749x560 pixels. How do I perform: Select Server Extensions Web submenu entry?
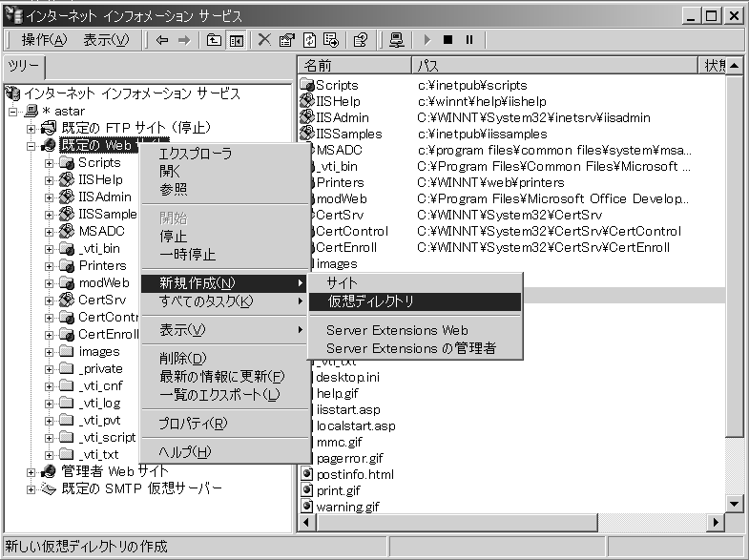[415, 330]
